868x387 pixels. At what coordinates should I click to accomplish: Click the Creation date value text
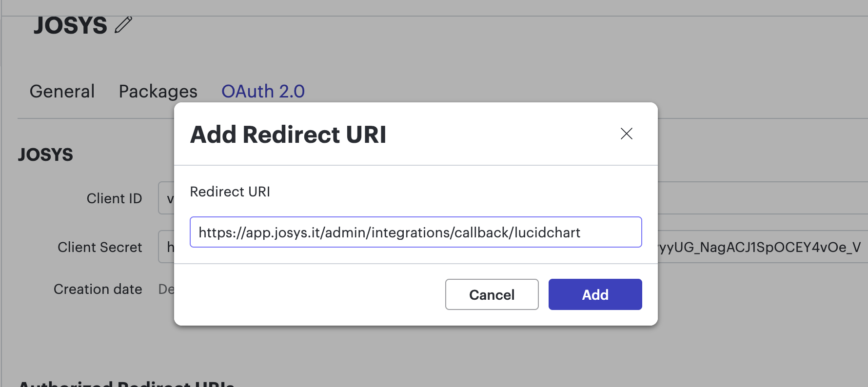[166, 289]
